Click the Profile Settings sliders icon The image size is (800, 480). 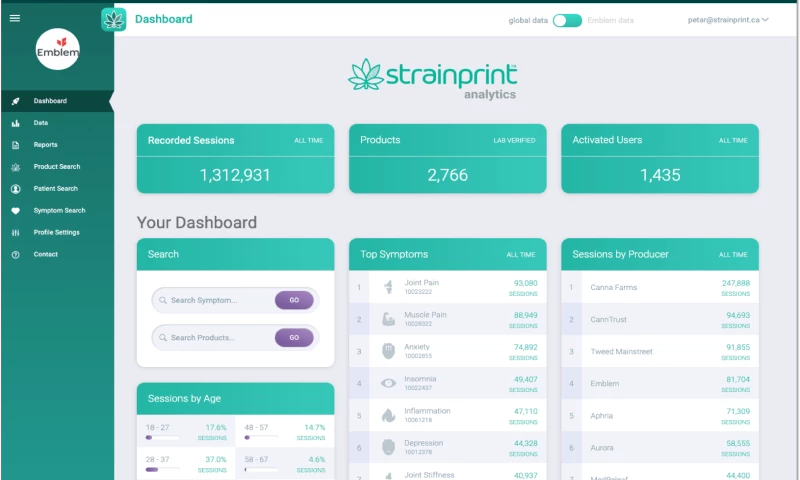16,233
